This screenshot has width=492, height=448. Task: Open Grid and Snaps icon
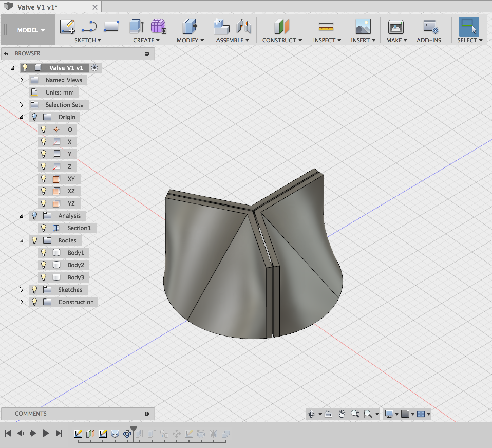tap(405, 414)
